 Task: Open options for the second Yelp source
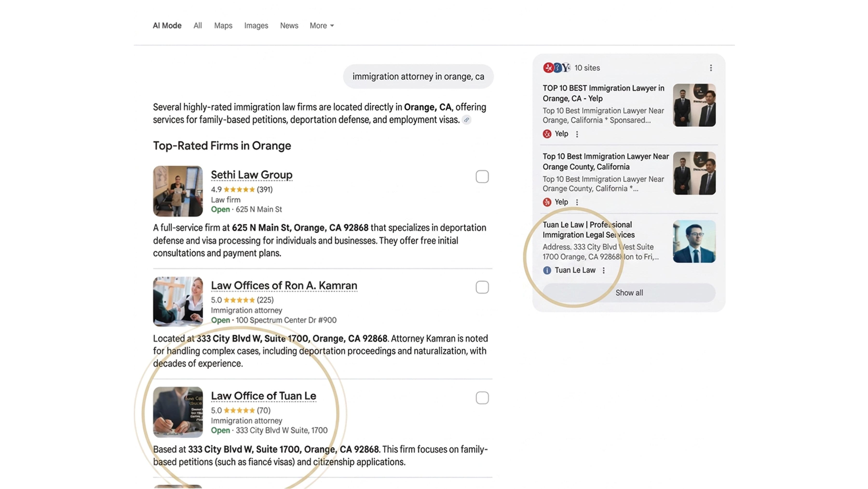(x=577, y=202)
